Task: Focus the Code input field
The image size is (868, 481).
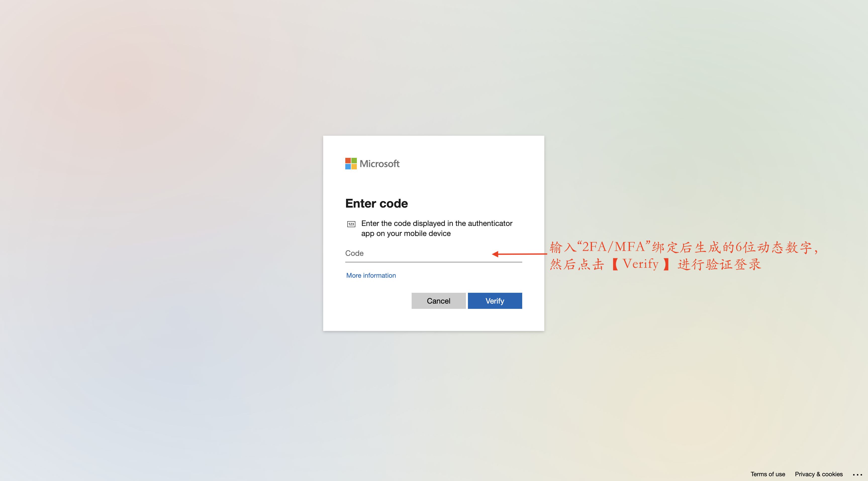Action: (x=433, y=253)
